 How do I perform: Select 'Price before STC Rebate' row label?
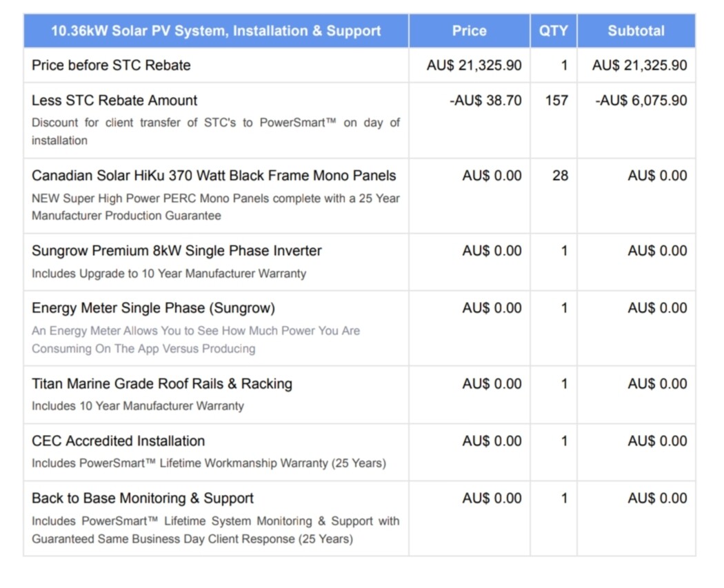111,65
